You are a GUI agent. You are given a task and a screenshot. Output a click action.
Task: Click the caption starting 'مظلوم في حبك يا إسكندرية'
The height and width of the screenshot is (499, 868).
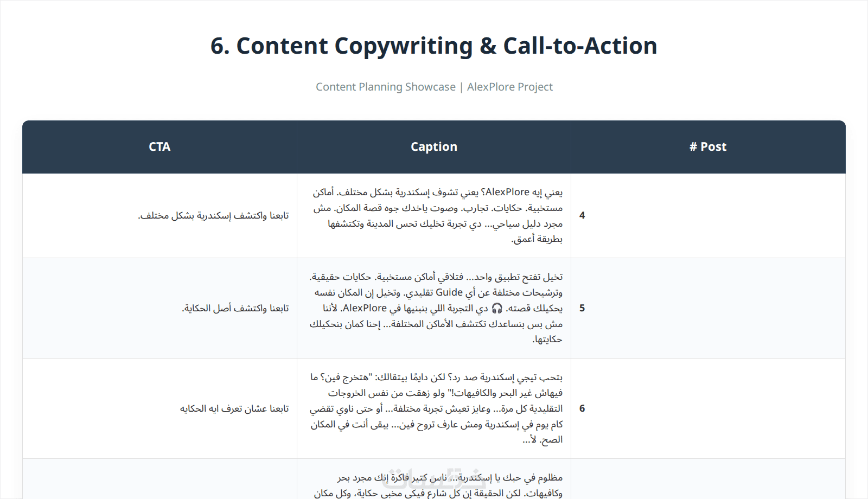438,485
